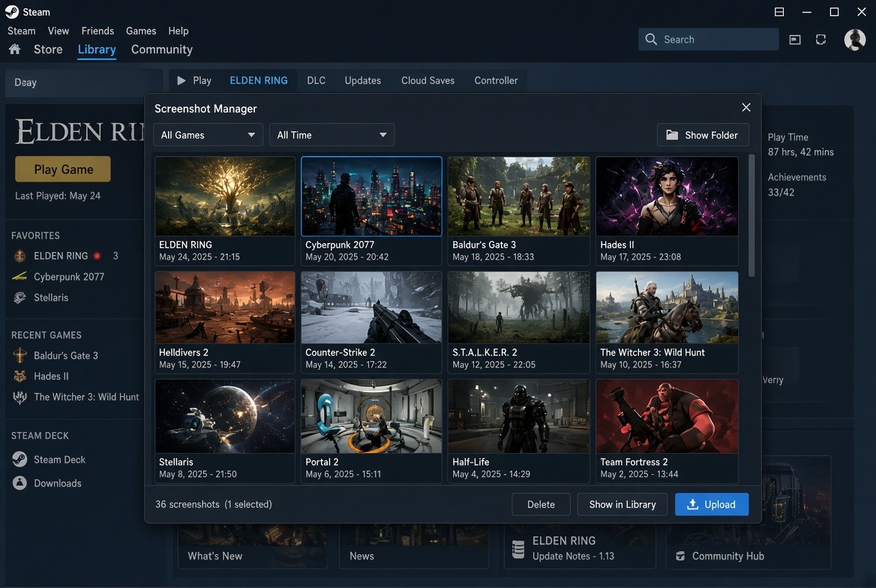
Task: Open the Big Picture mode icon
Action: coord(795,39)
